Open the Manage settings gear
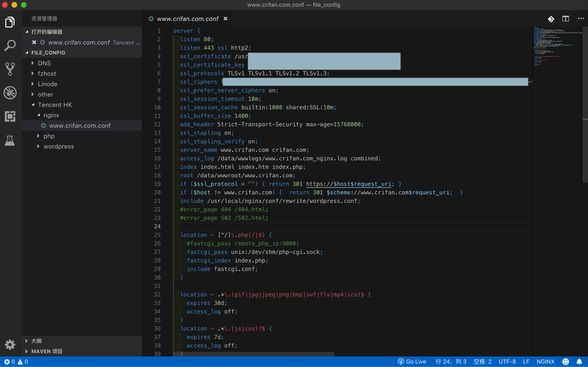Image resolution: width=588 pixels, height=367 pixels. coord(10,344)
